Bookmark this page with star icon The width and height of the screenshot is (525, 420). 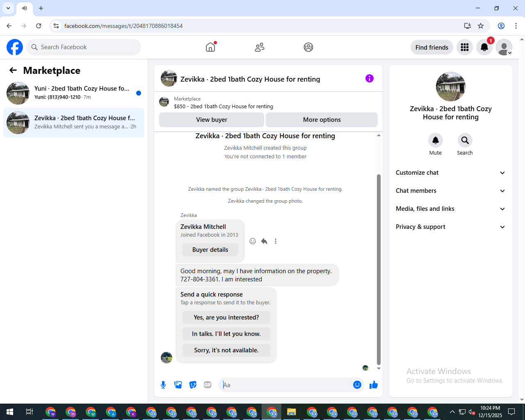[x=481, y=26]
